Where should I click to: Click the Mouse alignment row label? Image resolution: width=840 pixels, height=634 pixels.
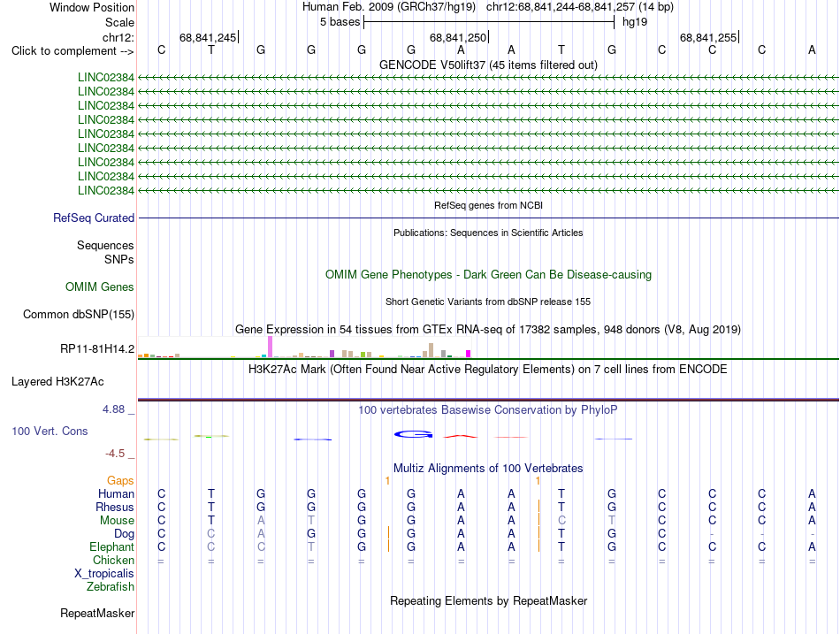click(117, 521)
